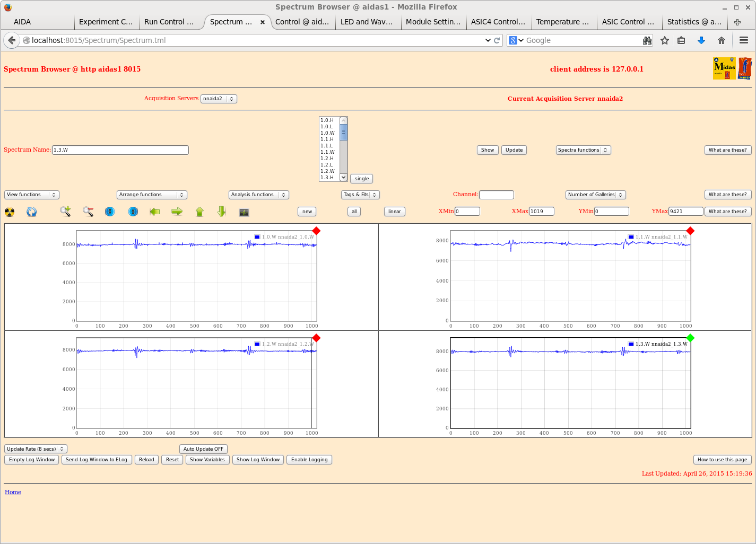Click the linear scale button

[395, 212]
